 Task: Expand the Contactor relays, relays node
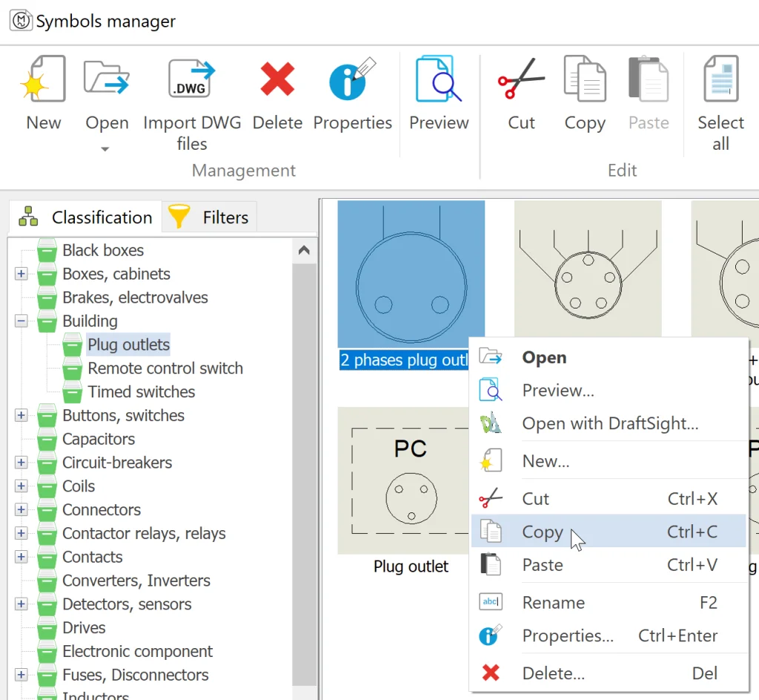21,533
